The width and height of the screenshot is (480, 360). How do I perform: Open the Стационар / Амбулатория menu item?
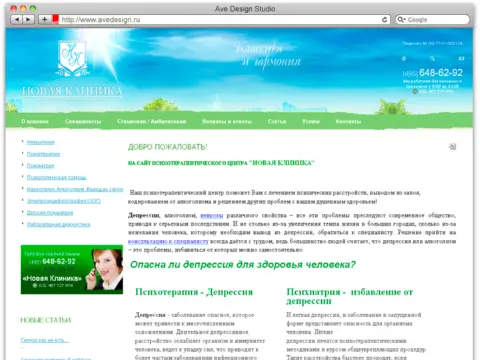click(x=152, y=122)
